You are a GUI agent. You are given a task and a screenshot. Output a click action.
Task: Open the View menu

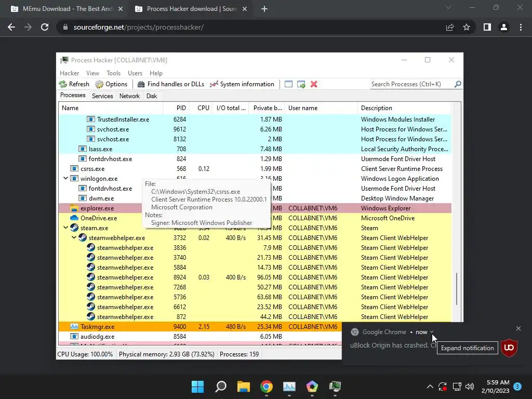(x=92, y=73)
